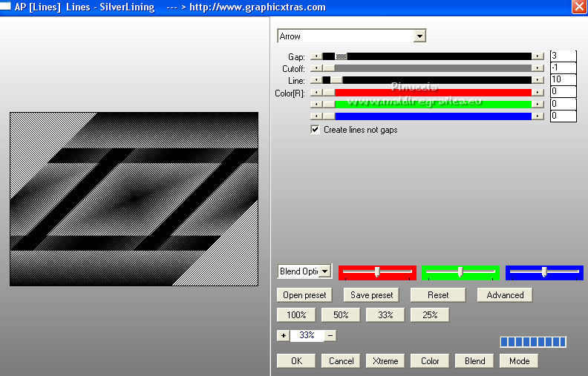Click the red Color slider left arrow
The image size is (588, 376).
coord(316,93)
